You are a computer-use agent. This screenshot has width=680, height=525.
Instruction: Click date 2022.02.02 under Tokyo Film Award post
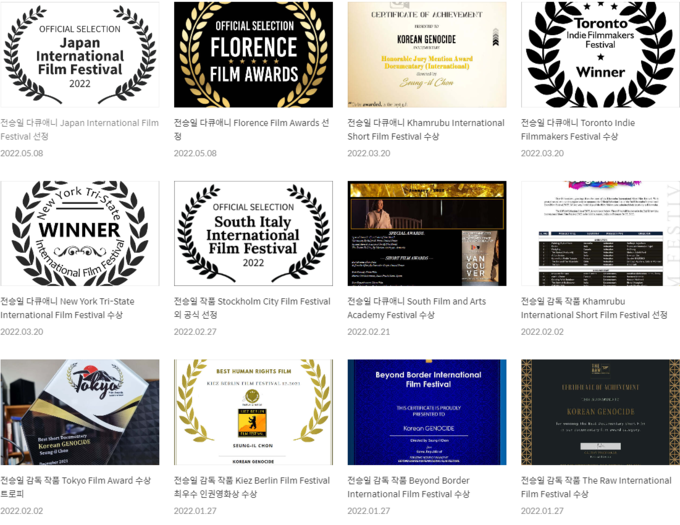(22, 511)
